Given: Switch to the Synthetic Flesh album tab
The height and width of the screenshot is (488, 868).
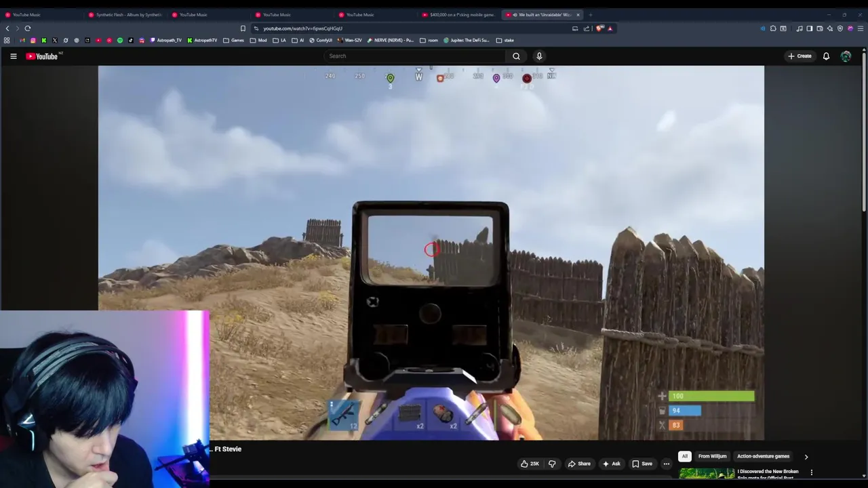Looking at the screenshot, I should click(x=125, y=14).
